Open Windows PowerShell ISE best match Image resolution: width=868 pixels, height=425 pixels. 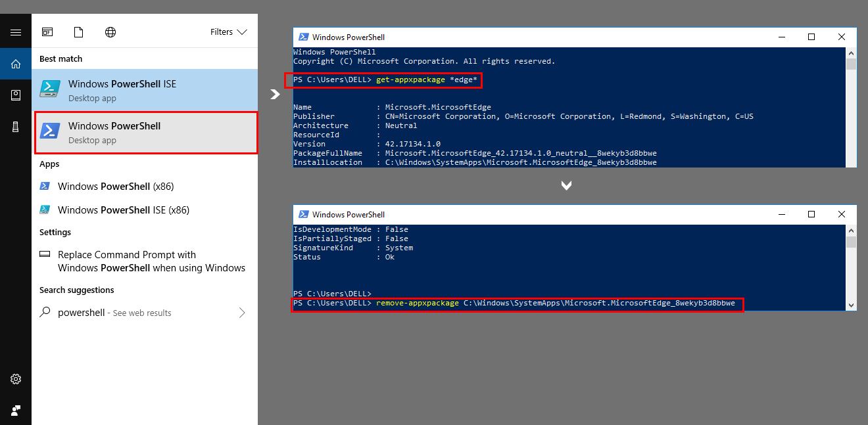(145, 90)
